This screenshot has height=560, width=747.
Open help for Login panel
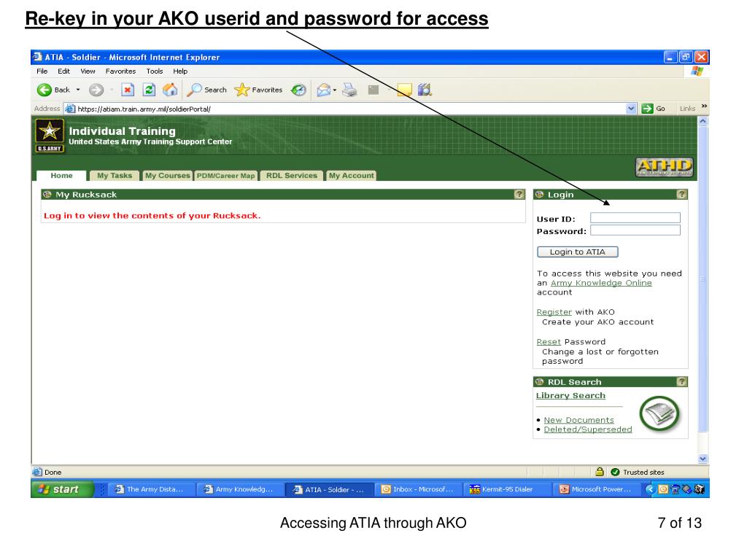point(682,194)
